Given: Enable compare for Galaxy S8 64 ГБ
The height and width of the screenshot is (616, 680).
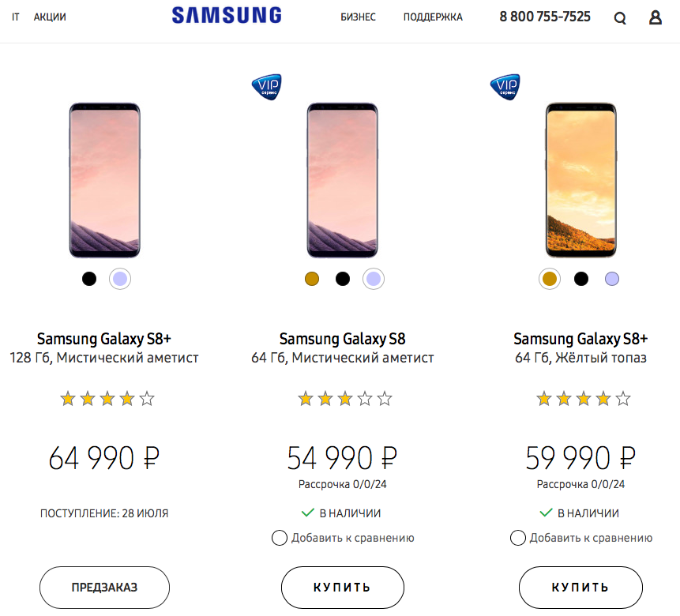Looking at the screenshot, I should [x=279, y=538].
